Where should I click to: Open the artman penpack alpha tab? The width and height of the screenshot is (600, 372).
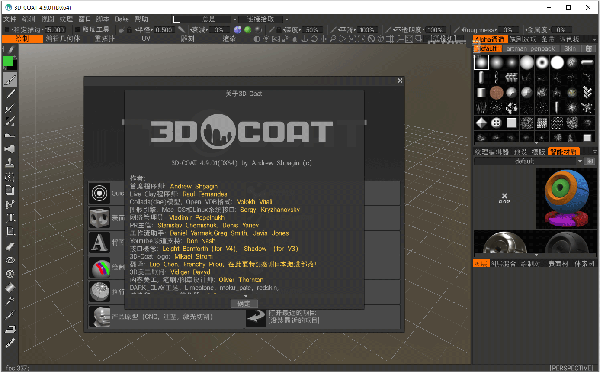(531, 49)
